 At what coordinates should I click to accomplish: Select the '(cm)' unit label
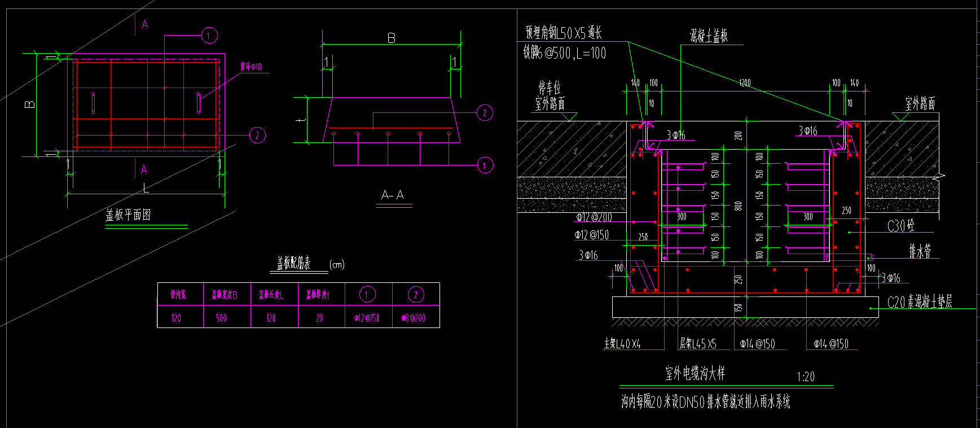(337, 264)
